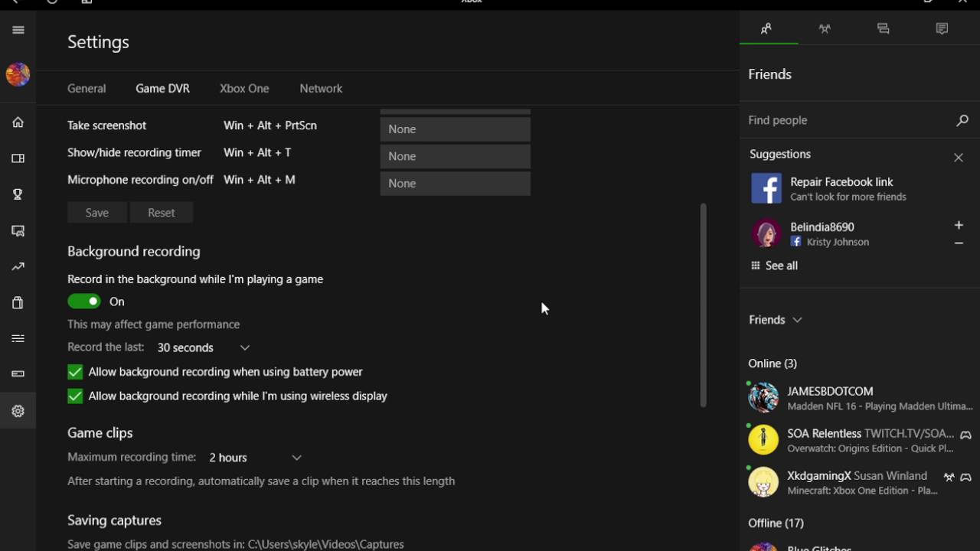Open SOA Relentless avatar picture
980x551 pixels.
[x=763, y=440]
